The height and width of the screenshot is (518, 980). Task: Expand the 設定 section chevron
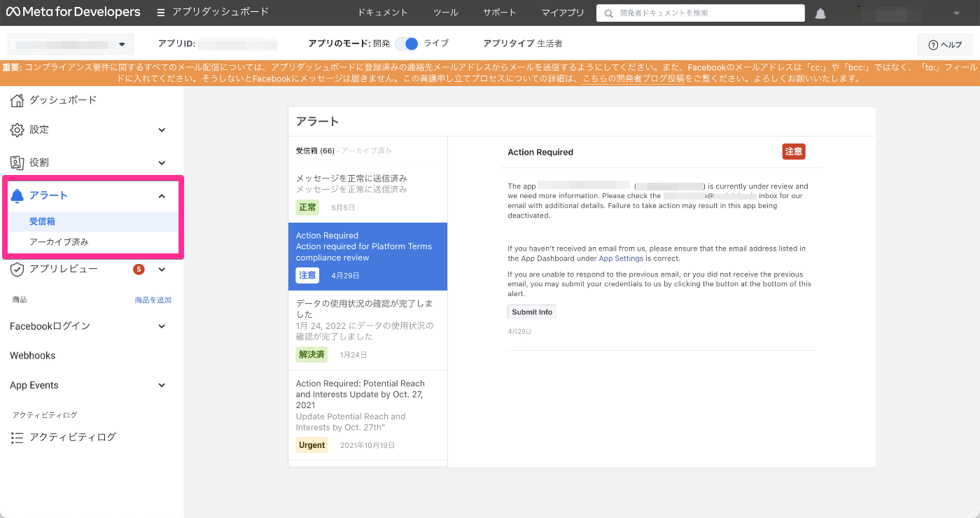point(162,130)
